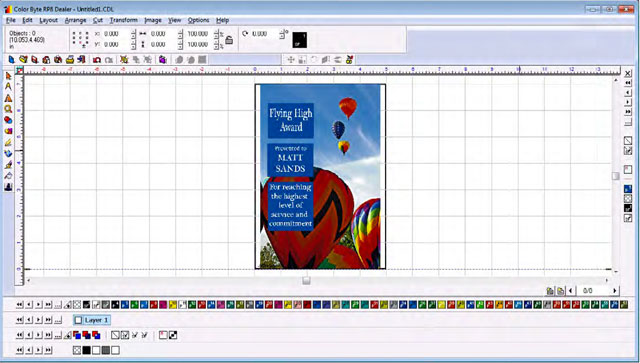
Task: Open the Arrange menu
Action: click(76, 20)
